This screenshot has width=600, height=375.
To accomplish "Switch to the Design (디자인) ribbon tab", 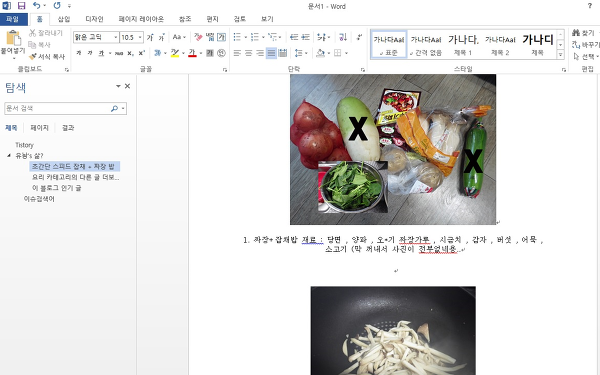I will [x=94, y=19].
